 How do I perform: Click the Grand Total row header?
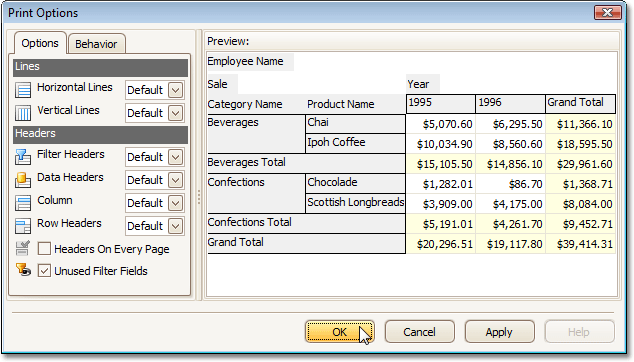(306, 243)
